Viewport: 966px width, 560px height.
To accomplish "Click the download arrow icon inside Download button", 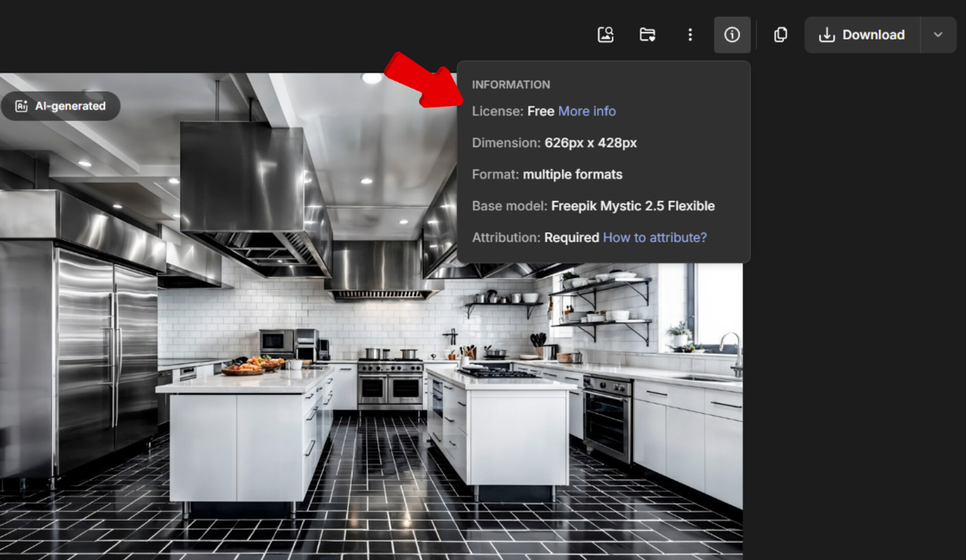I will coord(827,35).
